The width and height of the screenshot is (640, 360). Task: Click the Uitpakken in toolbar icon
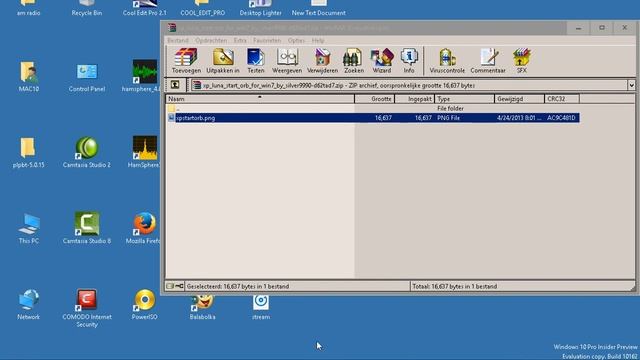223,60
